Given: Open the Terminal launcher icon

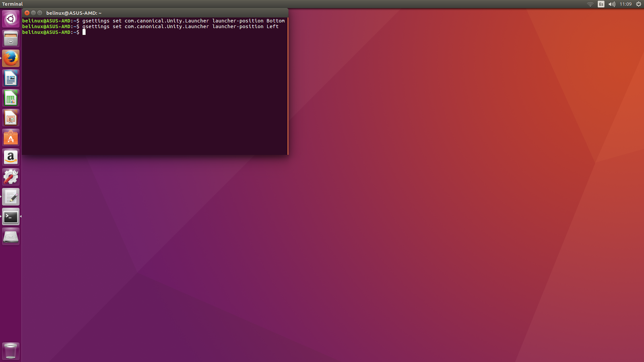Looking at the screenshot, I should [10, 217].
